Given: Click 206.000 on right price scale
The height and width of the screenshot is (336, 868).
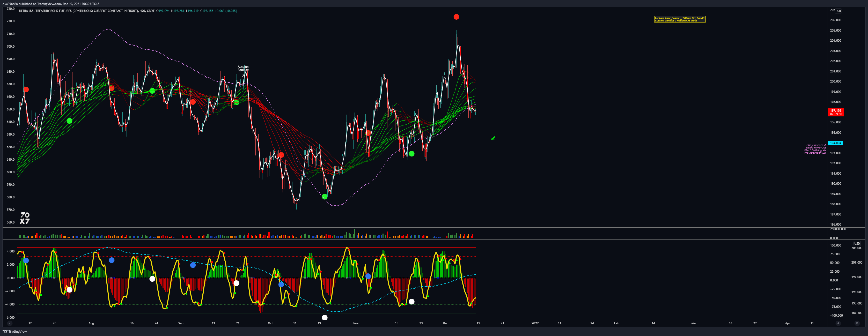Looking at the screenshot, I should [835, 20].
